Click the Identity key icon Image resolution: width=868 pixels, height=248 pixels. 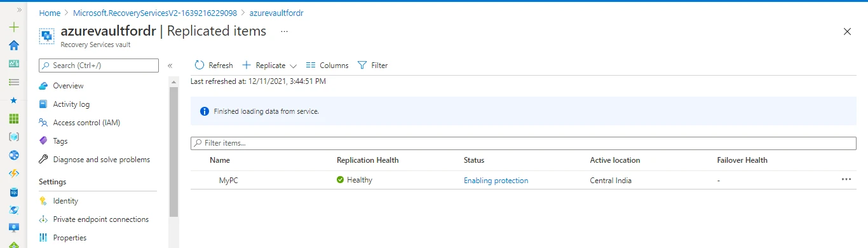[x=43, y=201]
